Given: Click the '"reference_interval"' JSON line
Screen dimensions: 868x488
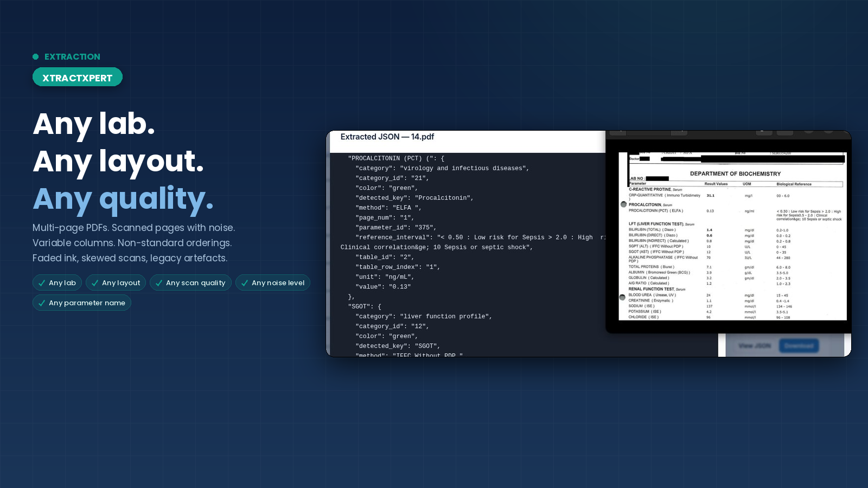Looking at the screenshot, I should click(x=480, y=237).
